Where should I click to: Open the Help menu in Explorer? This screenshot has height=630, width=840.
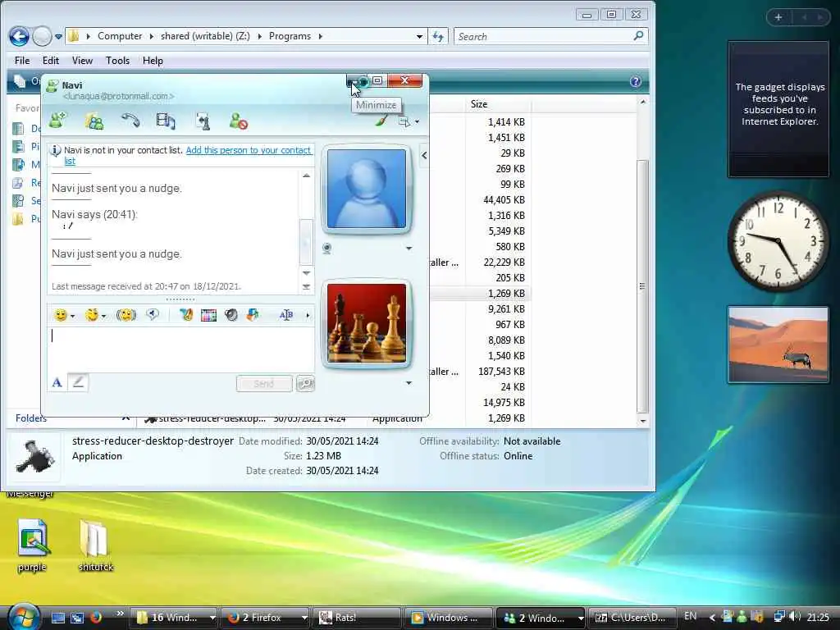click(x=153, y=61)
